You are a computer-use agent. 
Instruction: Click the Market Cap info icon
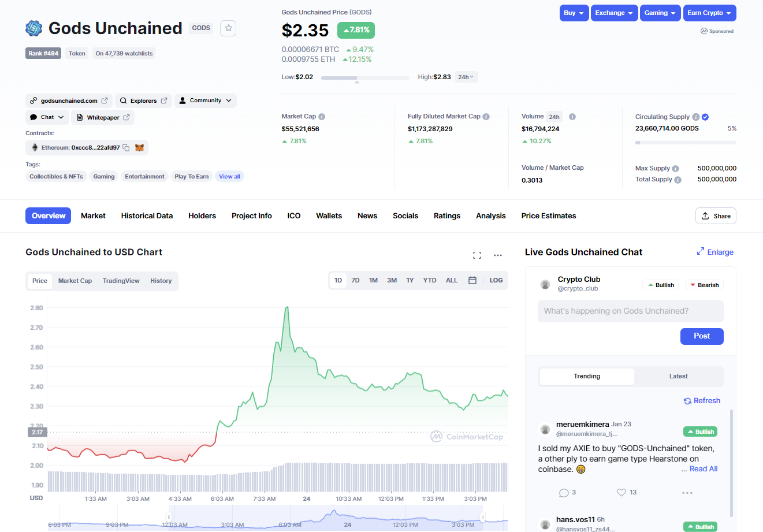point(322,117)
